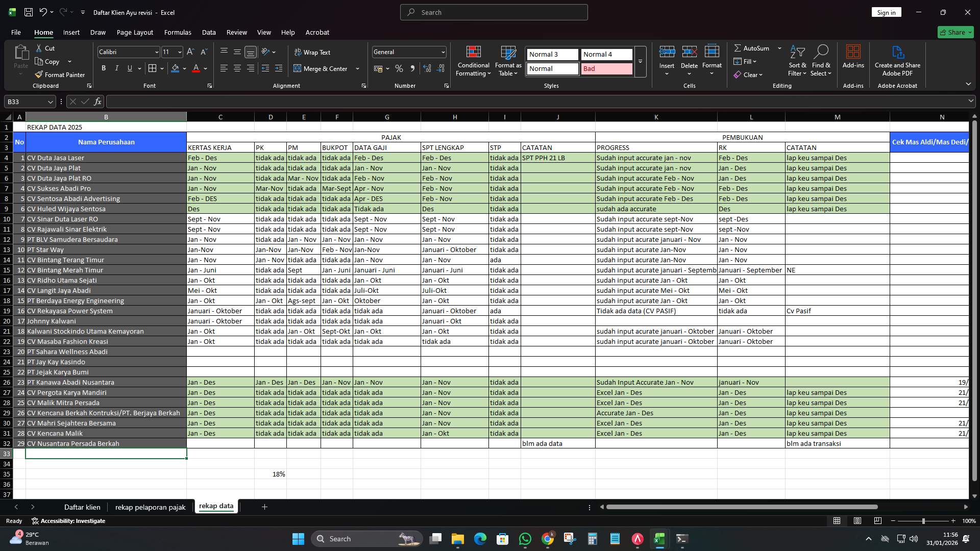
Task: Toggle italic formatting
Action: tap(116, 68)
